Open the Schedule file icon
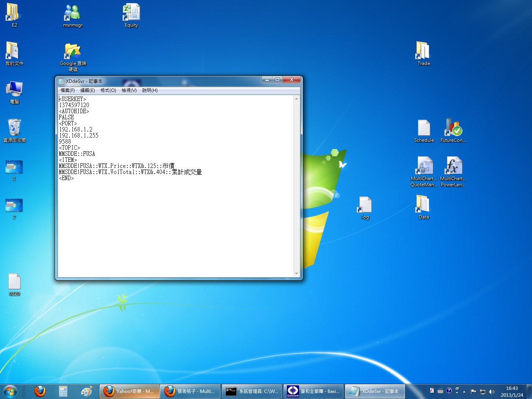The height and width of the screenshot is (399, 532). pyautogui.click(x=424, y=130)
